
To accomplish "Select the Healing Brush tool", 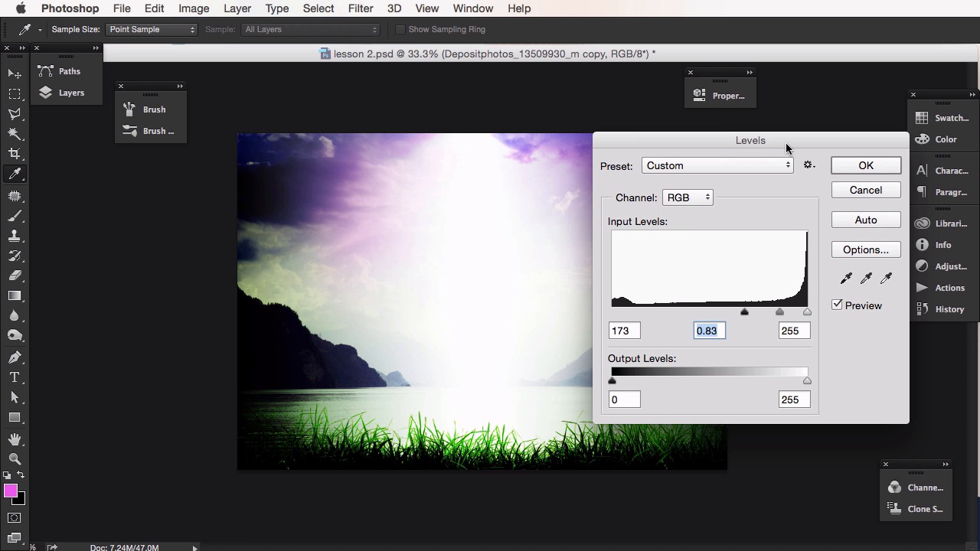I will 15,196.
